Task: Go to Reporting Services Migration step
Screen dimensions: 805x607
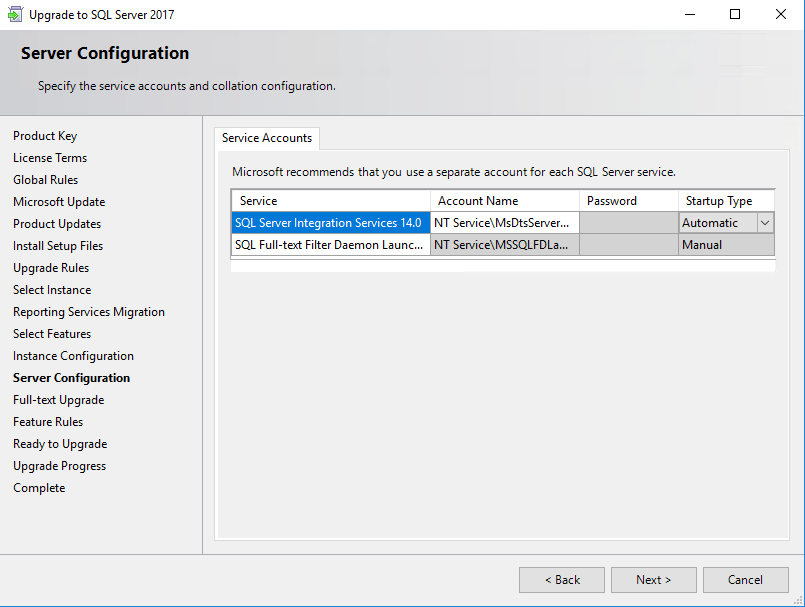Action: click(x=89, y=312)
